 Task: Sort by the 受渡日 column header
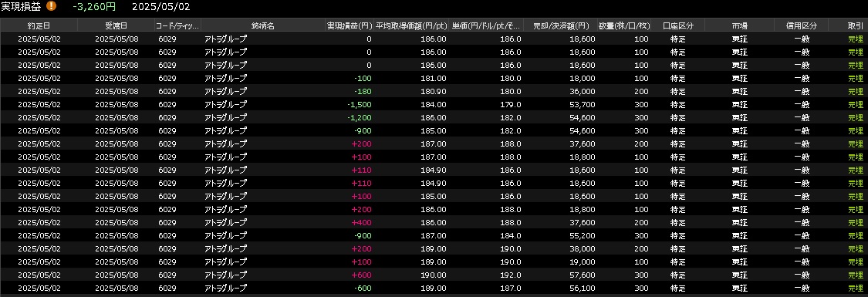[x=117, y=25]
